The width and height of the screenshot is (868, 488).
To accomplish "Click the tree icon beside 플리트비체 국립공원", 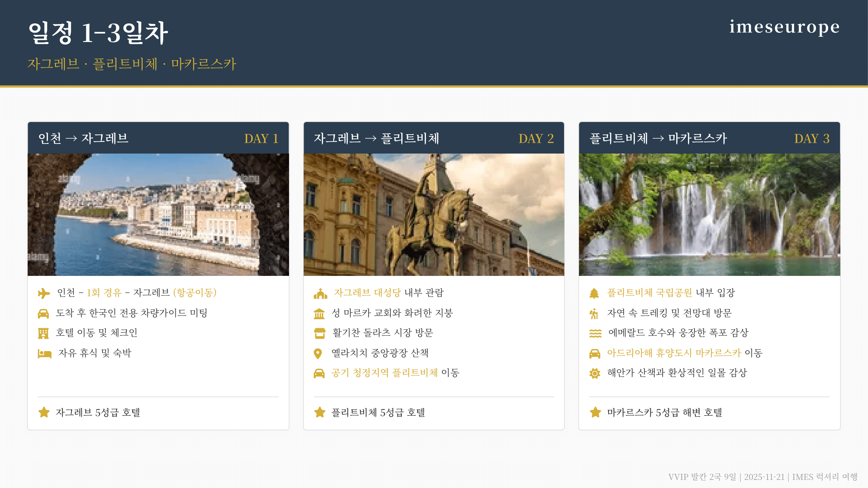I will pos(594,293).
